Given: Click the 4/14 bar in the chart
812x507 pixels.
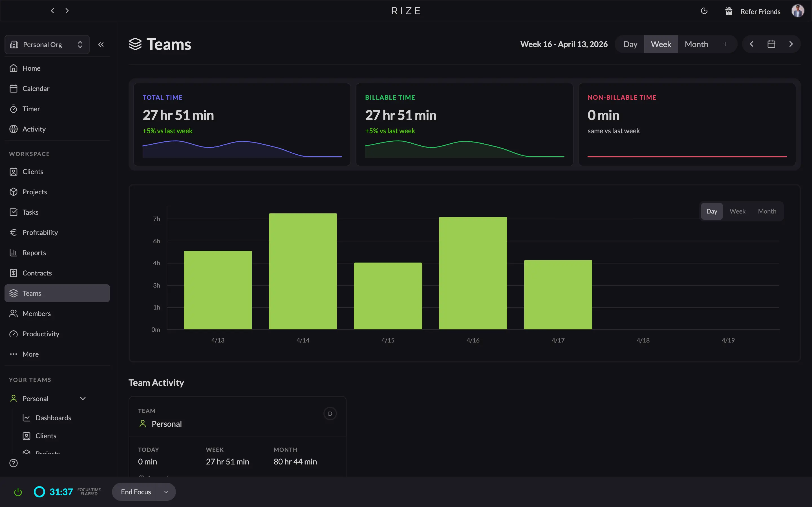Looking at the screenshot, I should [x=303, y=271].
